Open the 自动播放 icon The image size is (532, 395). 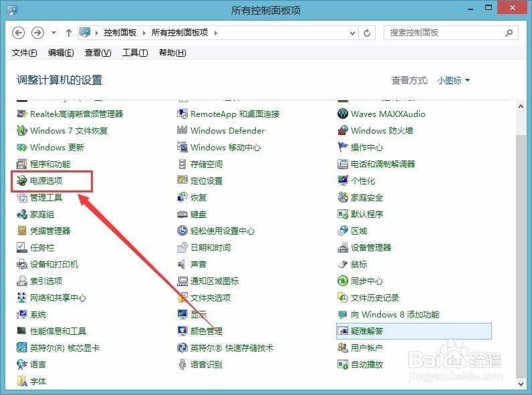343,365
